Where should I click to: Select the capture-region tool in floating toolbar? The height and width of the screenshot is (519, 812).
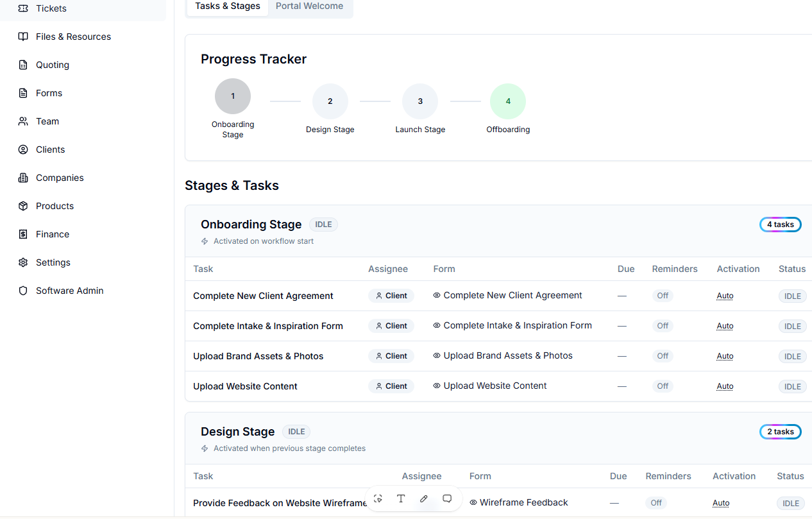378,498
